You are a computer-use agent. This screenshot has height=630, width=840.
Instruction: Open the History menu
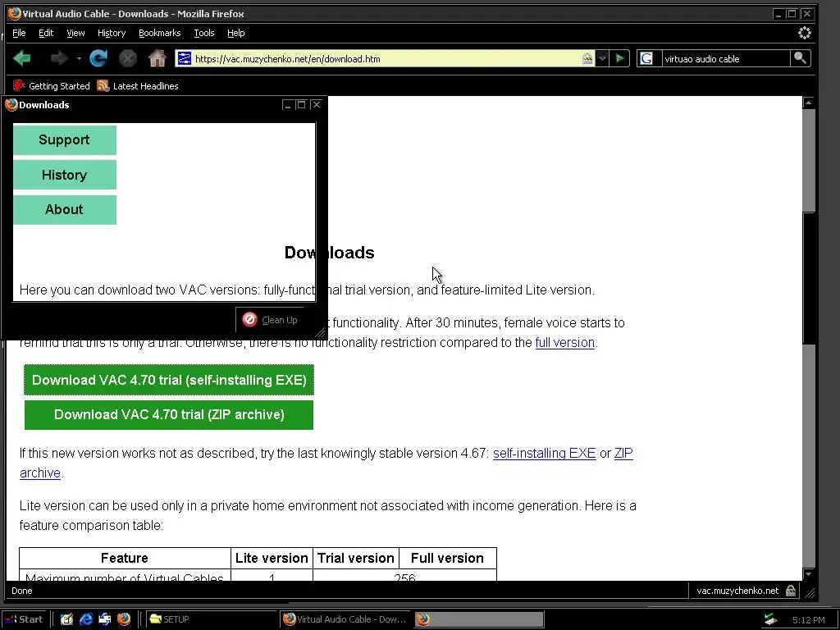[112, 33]
